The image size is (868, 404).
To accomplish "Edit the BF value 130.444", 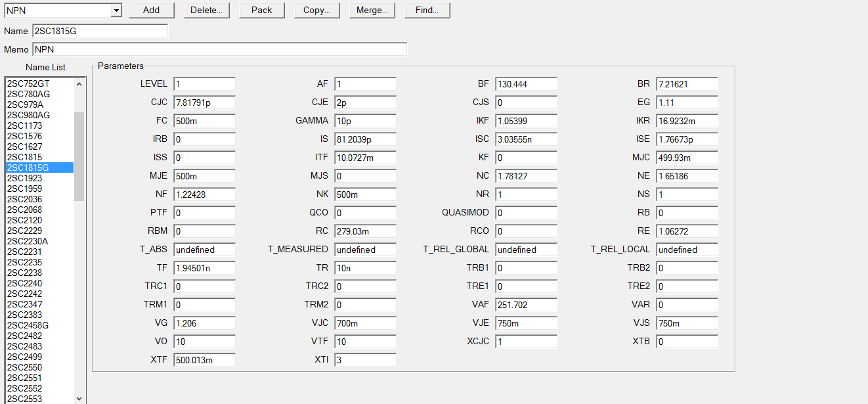I will [526, 84].
